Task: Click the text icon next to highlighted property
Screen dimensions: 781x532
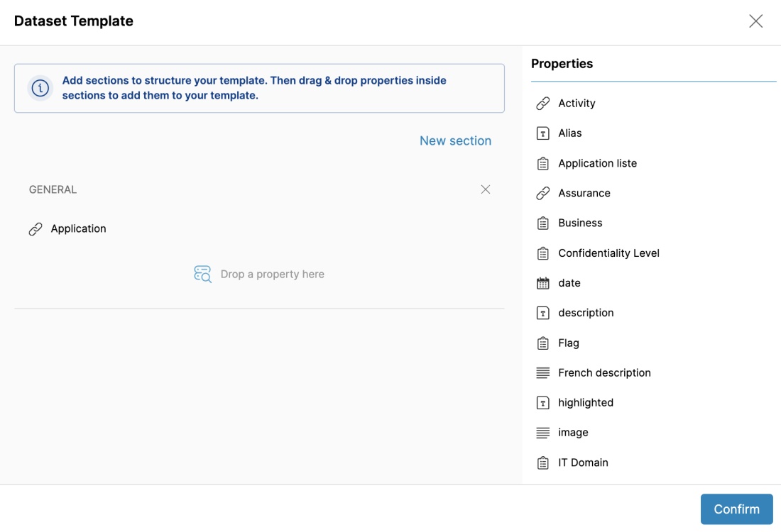Action: (543, 403)
